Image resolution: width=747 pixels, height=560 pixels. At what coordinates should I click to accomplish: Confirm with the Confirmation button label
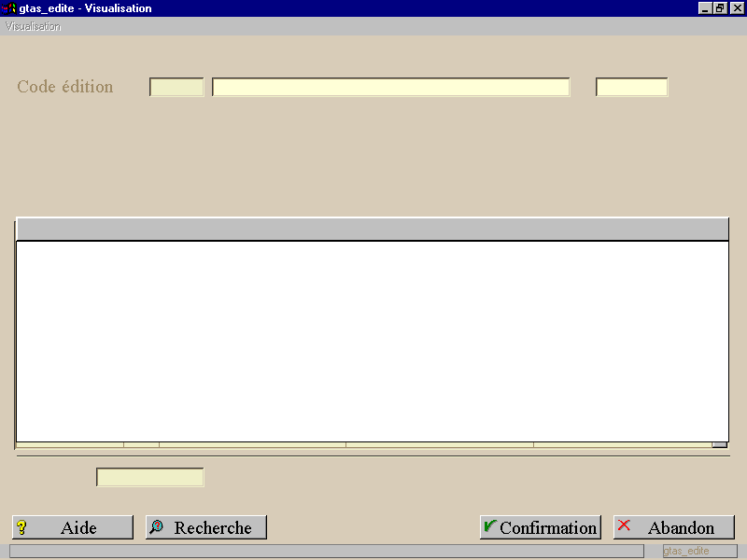(548, 527)
